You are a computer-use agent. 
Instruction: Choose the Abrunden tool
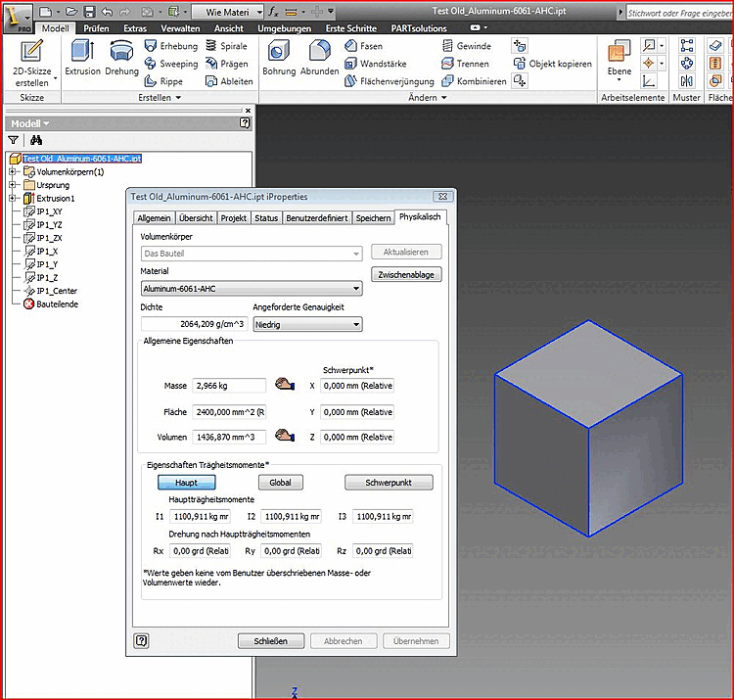(x=319, y=61)
